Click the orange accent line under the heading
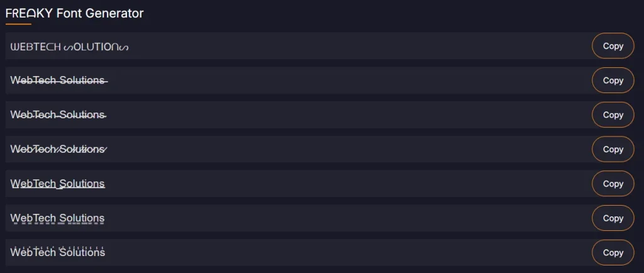 18,24
